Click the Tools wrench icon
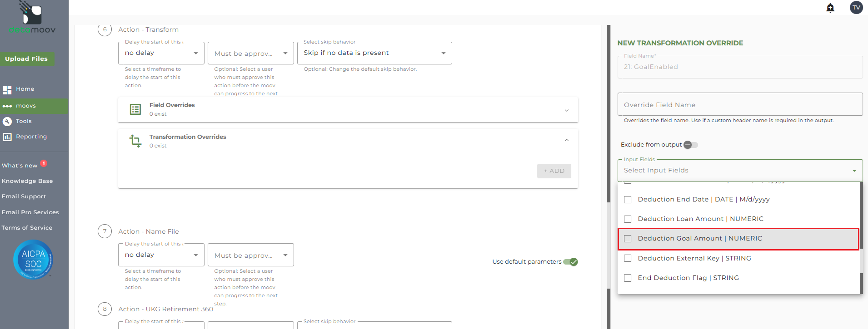868x329 pixels. [7, 121]
